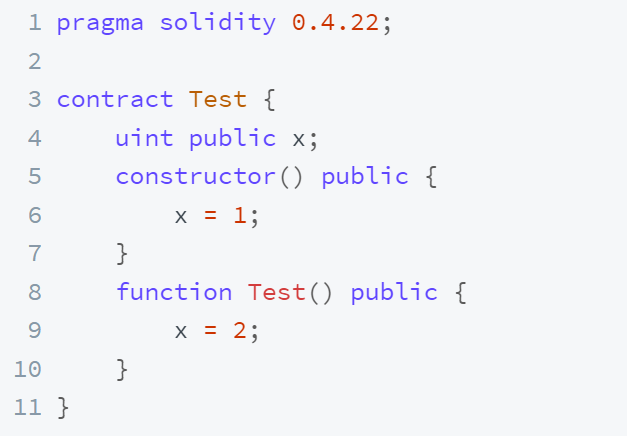This screenshot has width=627, height=436.
Task: Click the contract keyword on line 3
Action: (115, 99)
